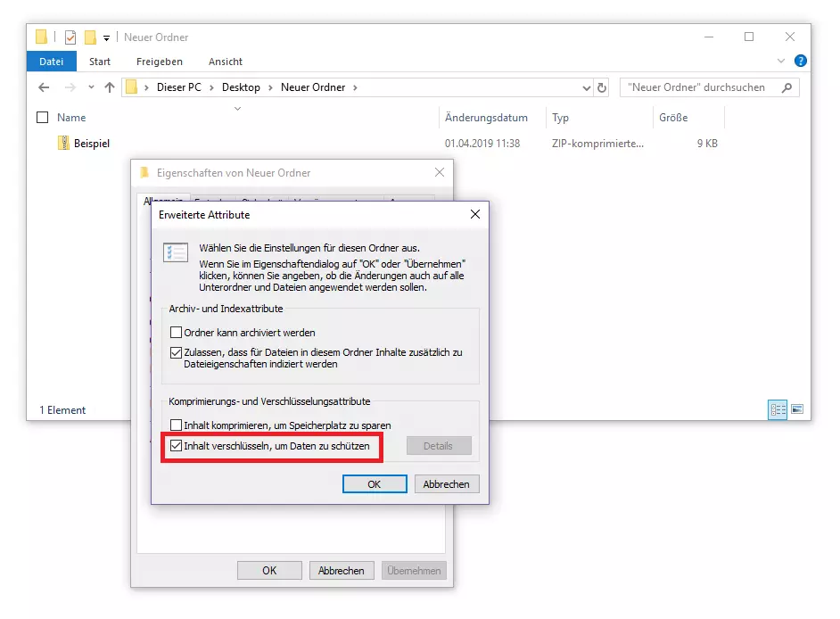Screen dimensions: 840x619
Task: Click the back arrow in Explorer
Action: point(44,87)
